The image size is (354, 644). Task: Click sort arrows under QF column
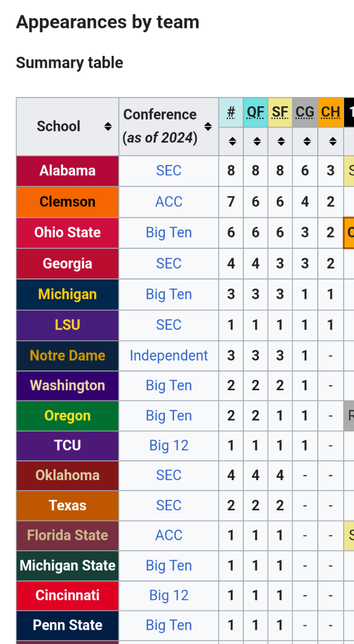click(x=256, y=141)
